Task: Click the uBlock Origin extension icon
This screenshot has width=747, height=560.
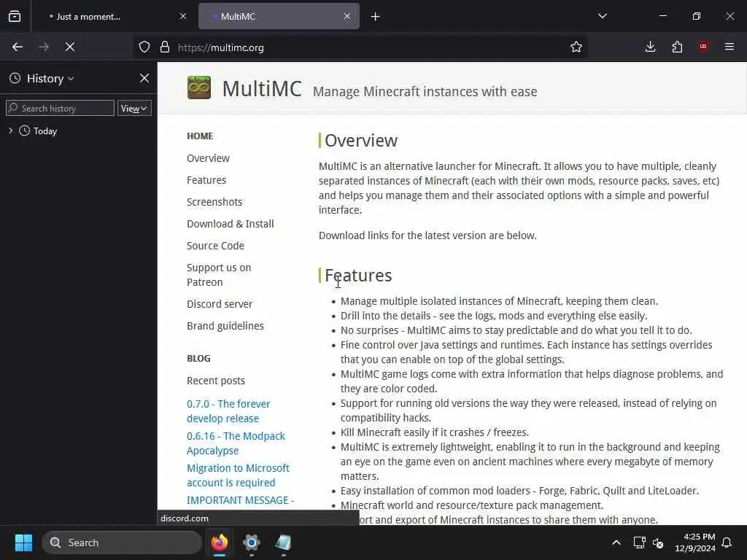Action: click(x=703, y=47)
